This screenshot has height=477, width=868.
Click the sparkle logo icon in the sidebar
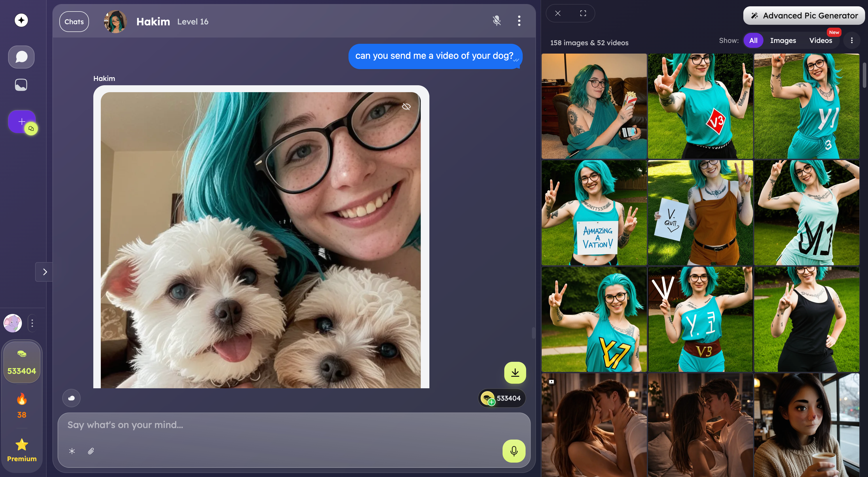pos(21,20)
